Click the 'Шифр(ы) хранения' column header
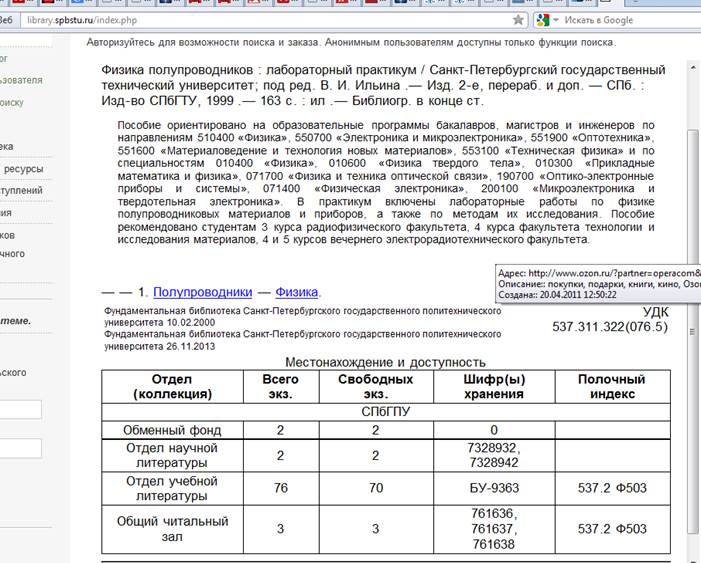The image size is (701, 563). tap(494, 386)
